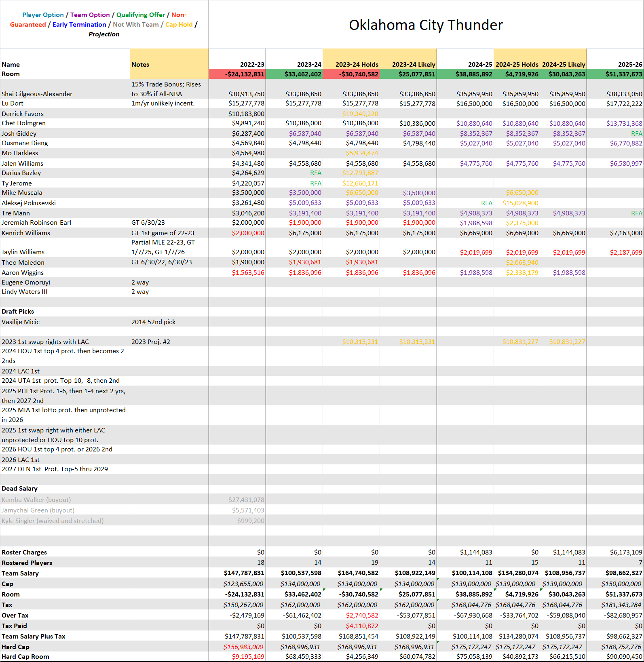
Task: Click the Name column header
Action: (x=11, y=64)
